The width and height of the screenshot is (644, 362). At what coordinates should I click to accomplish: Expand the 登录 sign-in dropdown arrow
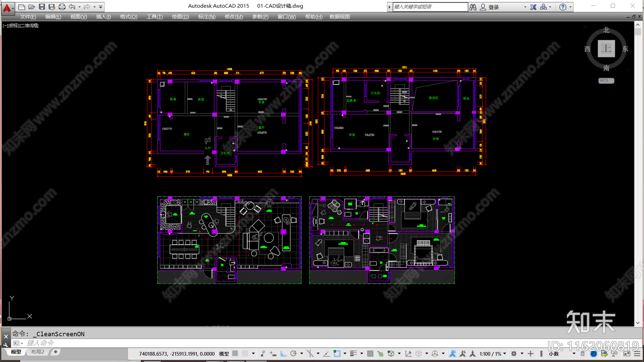525,7
